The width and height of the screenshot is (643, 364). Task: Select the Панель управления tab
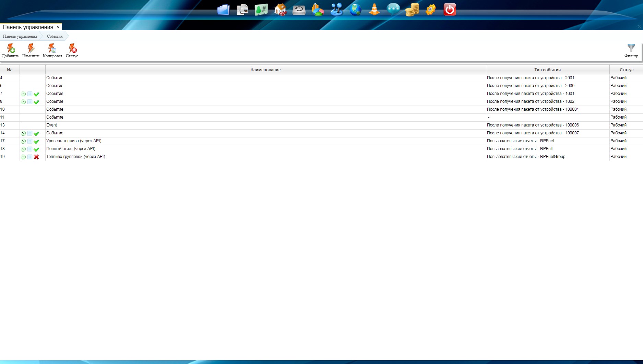(x=28, y=27)
